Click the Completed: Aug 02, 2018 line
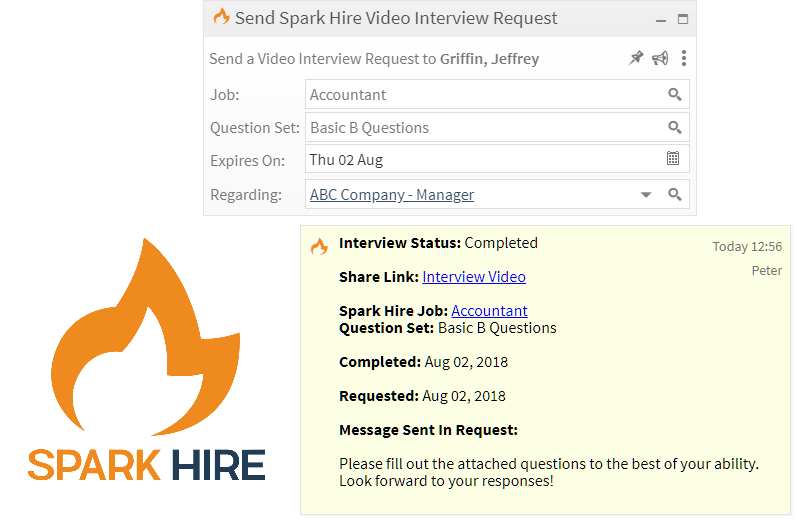The width and height of the screenshot is (797, 520). 423,362
